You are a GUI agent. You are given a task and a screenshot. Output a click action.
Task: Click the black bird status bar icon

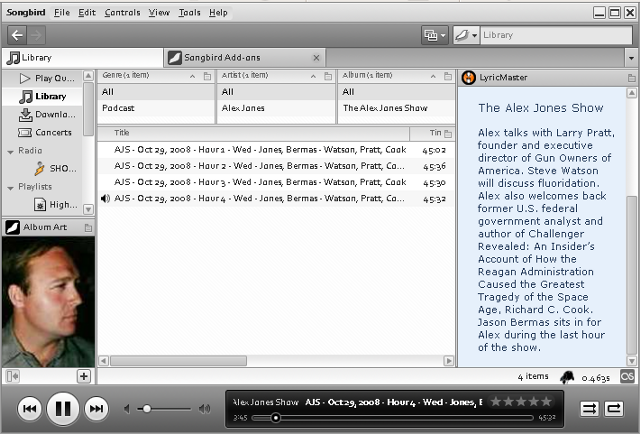(x=567, y=377)
